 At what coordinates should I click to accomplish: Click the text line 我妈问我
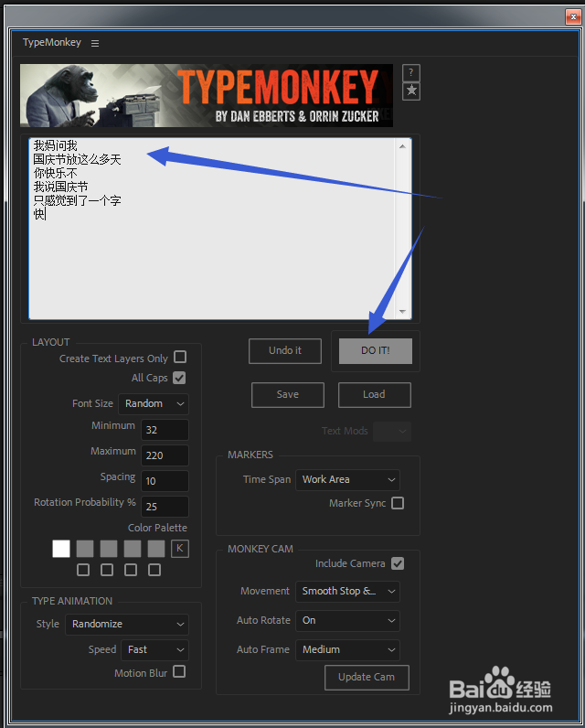(55, 145)
